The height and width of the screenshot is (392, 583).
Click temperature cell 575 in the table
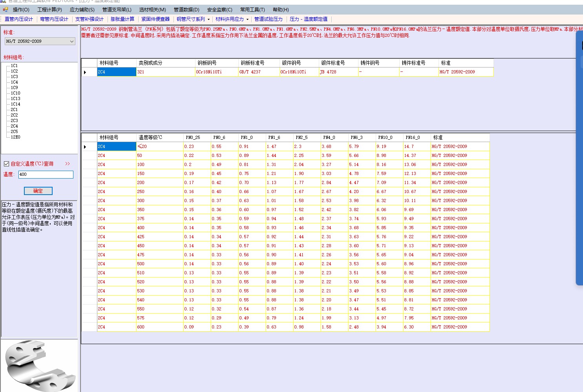[x=160, y=318]
